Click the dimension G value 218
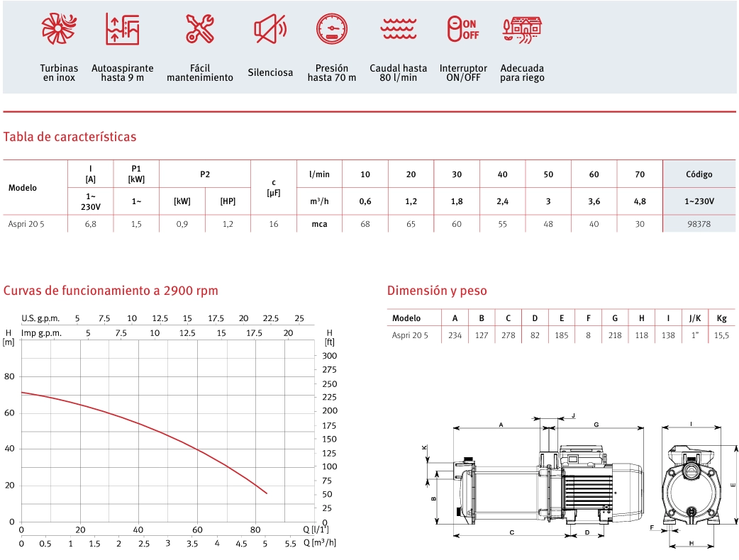This screenshot has height=560, width=739. click(615, 335)
